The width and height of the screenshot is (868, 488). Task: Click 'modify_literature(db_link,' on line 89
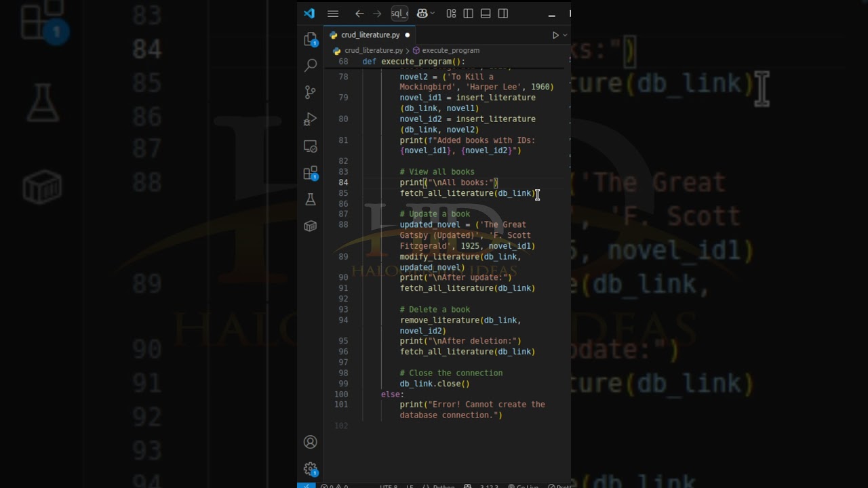[x=460, y=257]
